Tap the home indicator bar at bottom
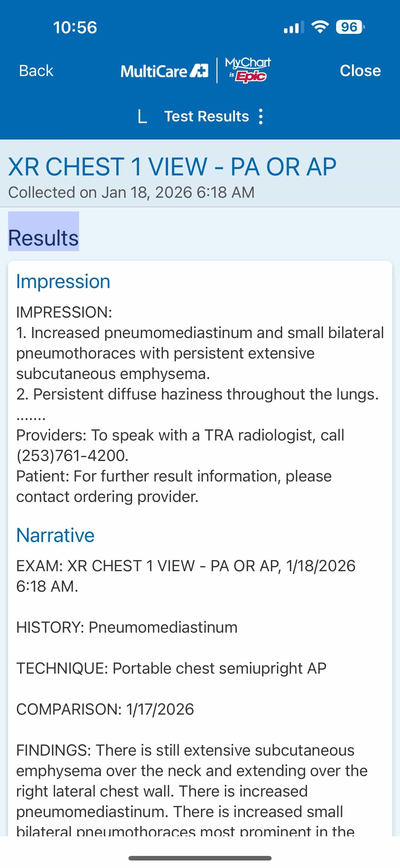Viewport: 400px width, 868px height. [x=200, y=858]
